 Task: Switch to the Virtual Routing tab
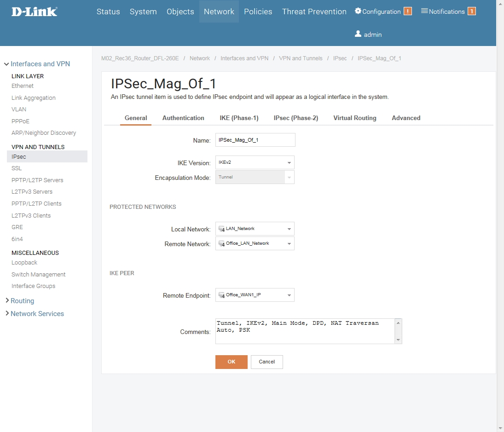coord(355,118)
